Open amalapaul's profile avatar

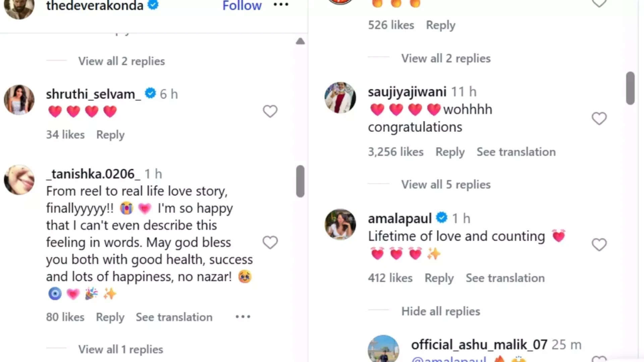(340, 224)
